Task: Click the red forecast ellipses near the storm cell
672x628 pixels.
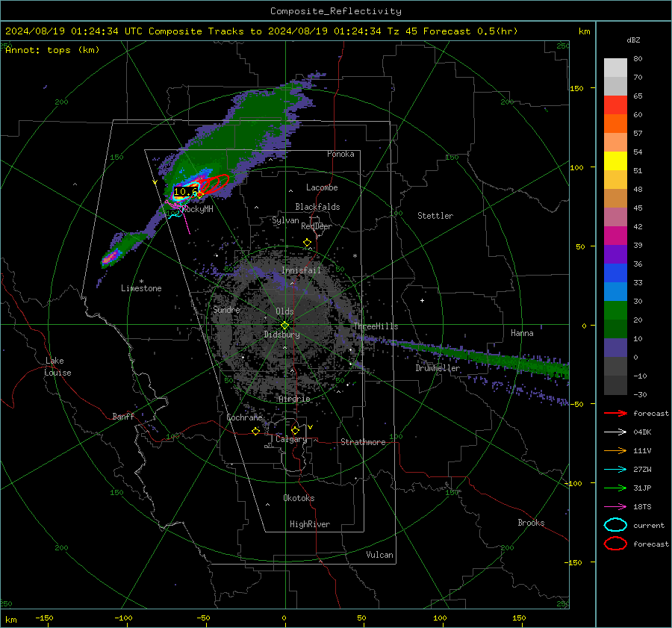Action: pos(216,184)
